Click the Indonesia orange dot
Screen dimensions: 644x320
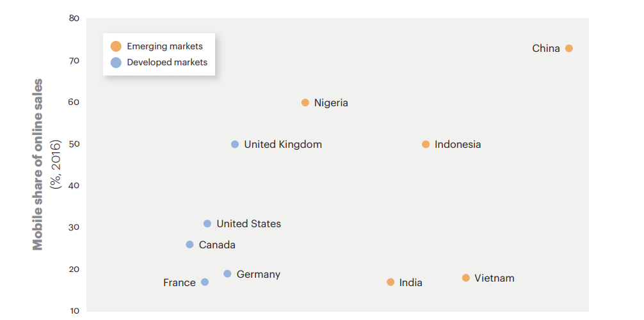pyautogui.click(x=426, y=145)
